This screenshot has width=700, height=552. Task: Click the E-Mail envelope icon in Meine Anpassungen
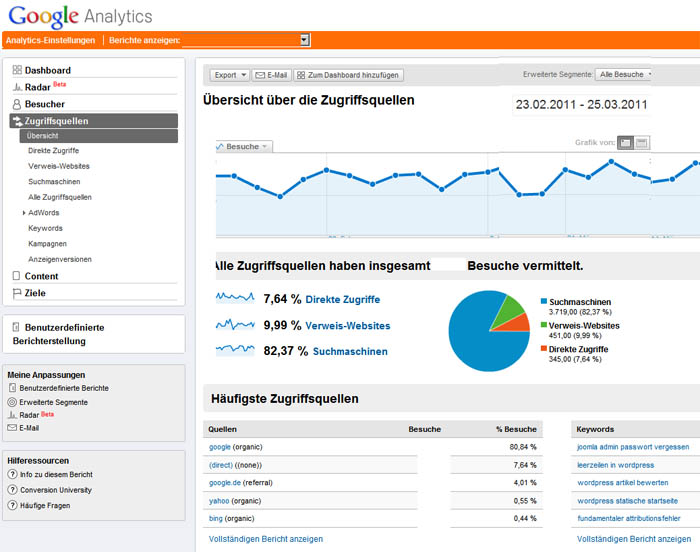[x=12, y=428]
